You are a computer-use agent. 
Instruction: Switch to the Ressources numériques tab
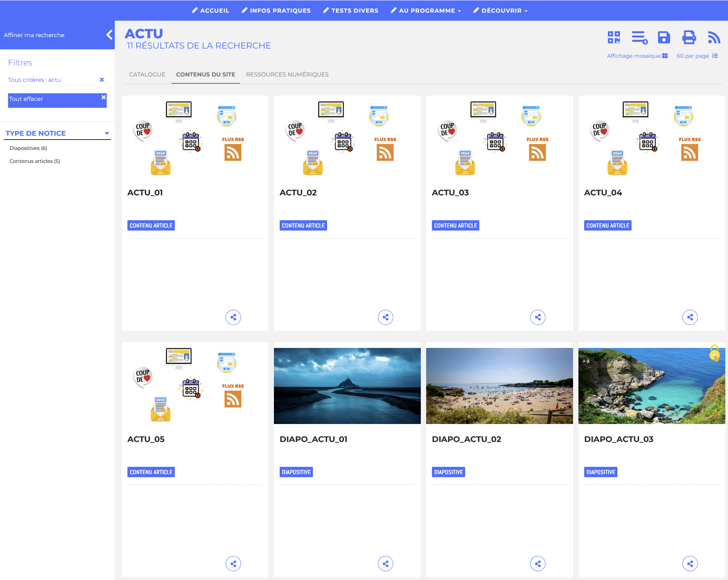click(287, 75)
